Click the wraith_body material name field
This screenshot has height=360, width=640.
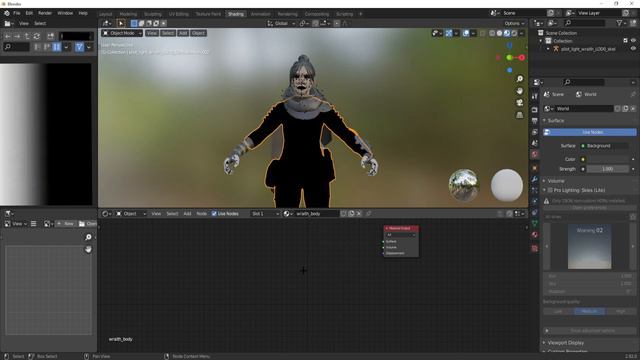coord(316,213)
